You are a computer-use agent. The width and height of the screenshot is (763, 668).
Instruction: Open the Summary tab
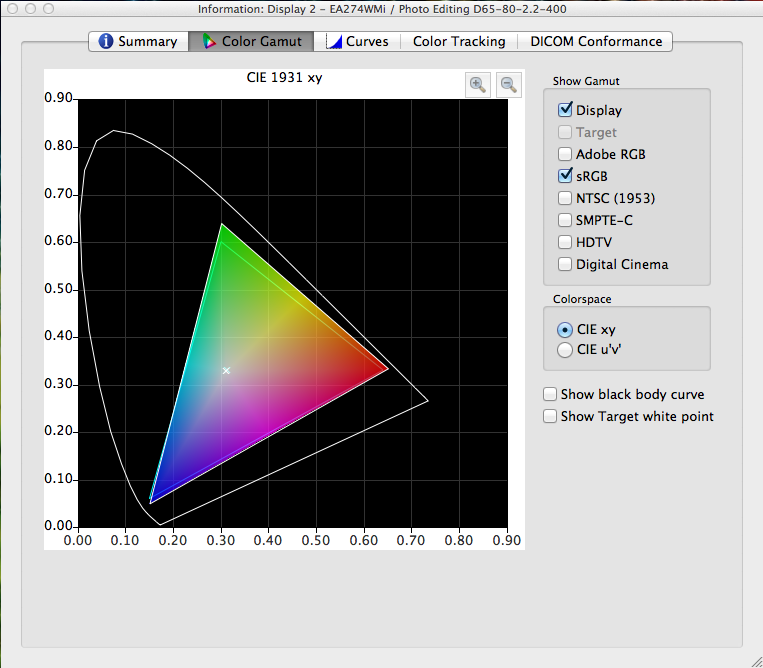(138, 41)
